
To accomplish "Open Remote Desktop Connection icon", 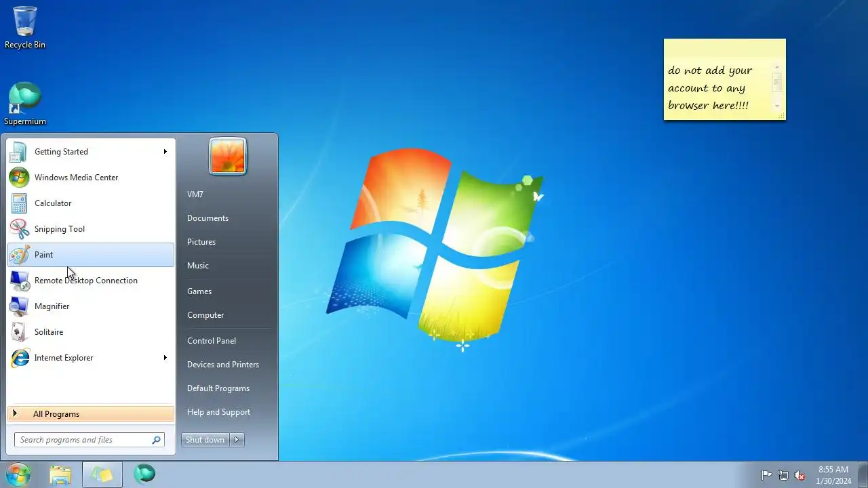I will [x=19, y=281].
